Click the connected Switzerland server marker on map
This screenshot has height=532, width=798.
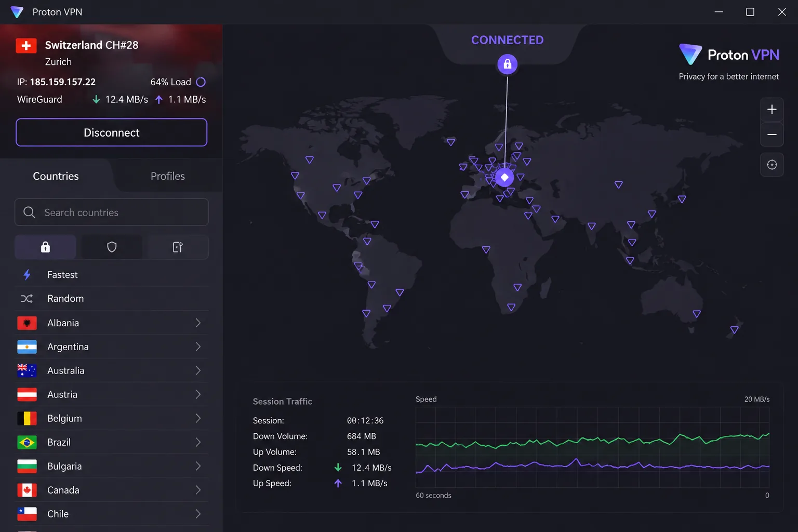(504, 177)
